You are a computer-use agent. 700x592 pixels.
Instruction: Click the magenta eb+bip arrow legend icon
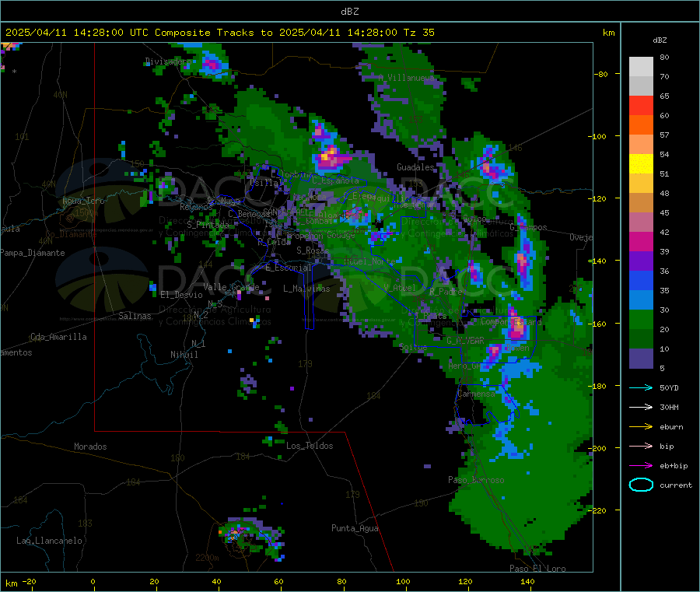[641, 465]
